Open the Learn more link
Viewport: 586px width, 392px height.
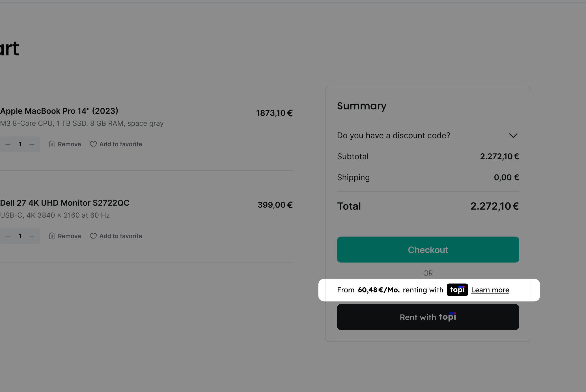point(490,290)
